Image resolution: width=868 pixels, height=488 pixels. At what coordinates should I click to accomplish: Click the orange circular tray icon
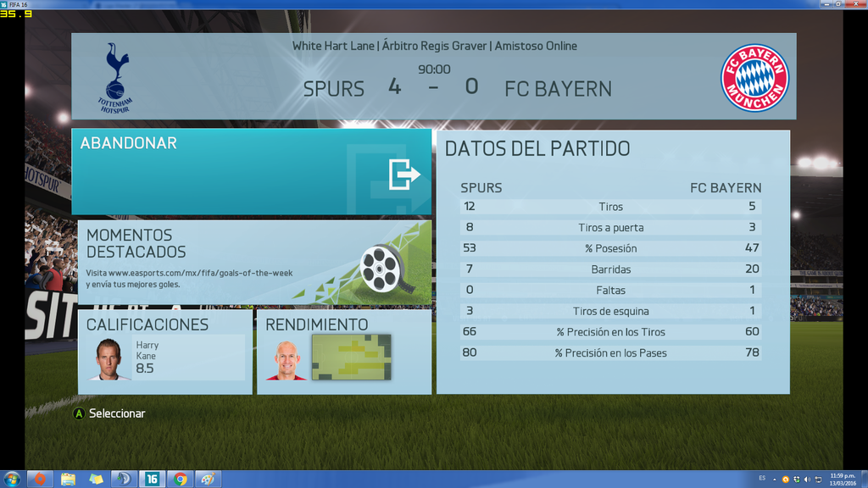pyautogui.click(x=785, y=480)
